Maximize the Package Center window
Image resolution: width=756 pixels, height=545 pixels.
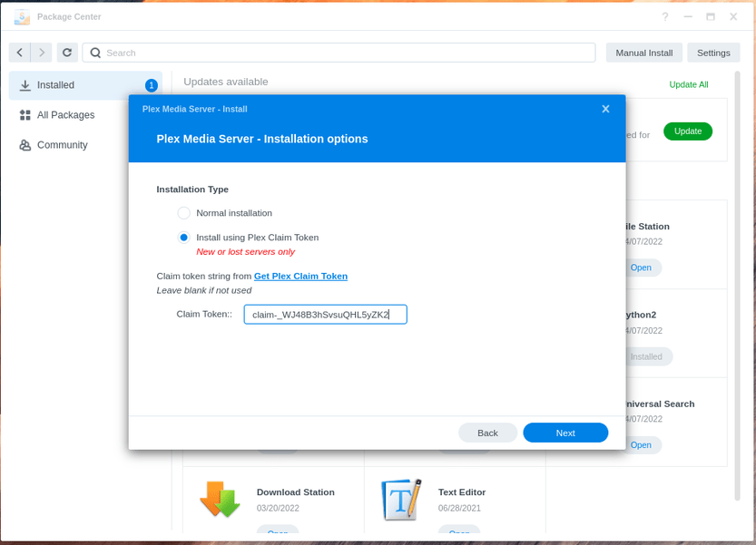click(x=711, y=17)
